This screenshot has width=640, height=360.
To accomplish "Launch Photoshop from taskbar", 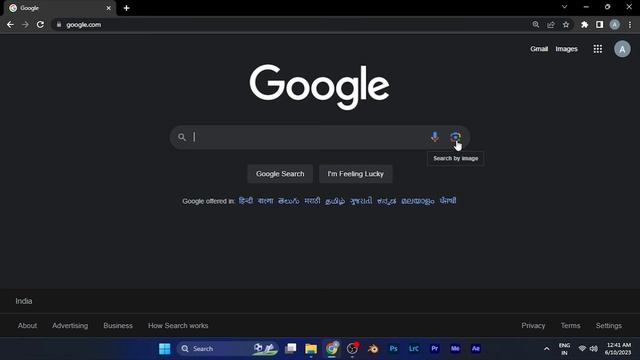I will tap(393, 349).
